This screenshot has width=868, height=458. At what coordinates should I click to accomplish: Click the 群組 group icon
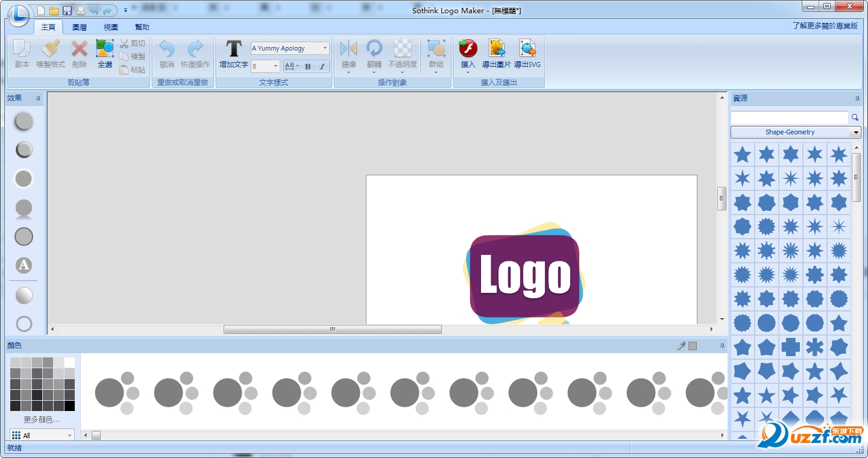pyautogui.click(x=436, y=49)
